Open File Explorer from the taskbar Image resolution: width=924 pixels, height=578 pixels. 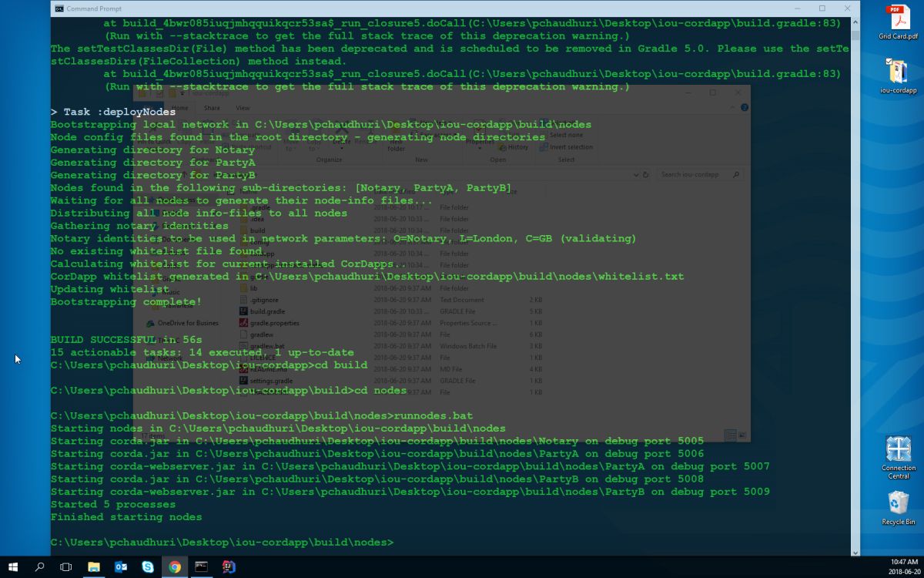94,566
